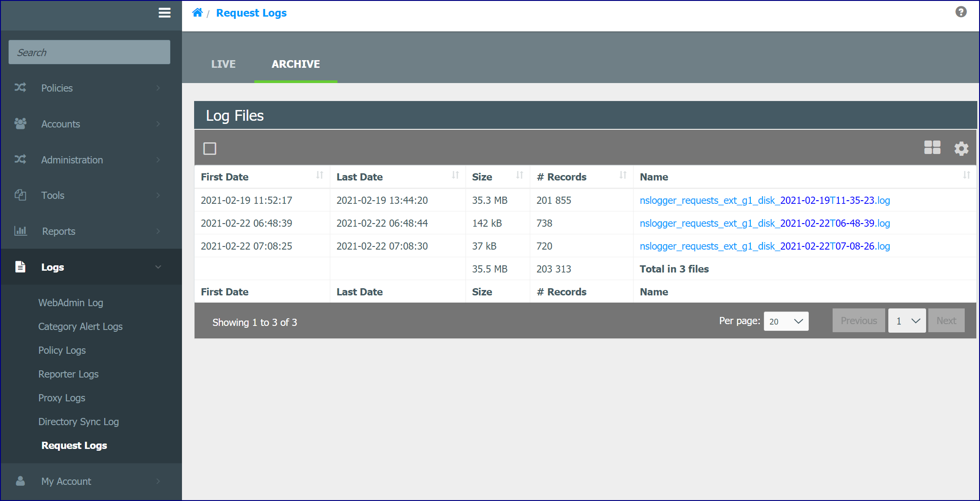The width and height of the screenshot is (980, 501).
Task: Sort by First Date column arrows
Action: pos(319,175)
